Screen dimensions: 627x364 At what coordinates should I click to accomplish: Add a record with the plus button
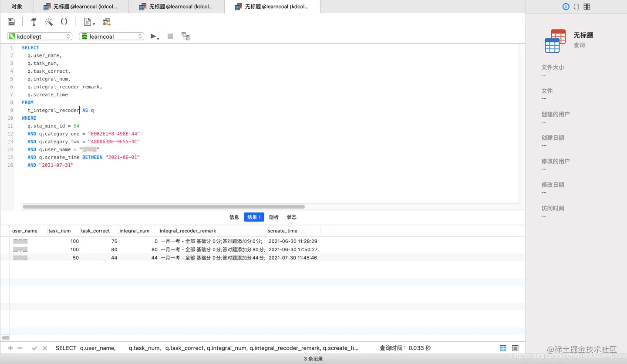(x=10, y=348)
